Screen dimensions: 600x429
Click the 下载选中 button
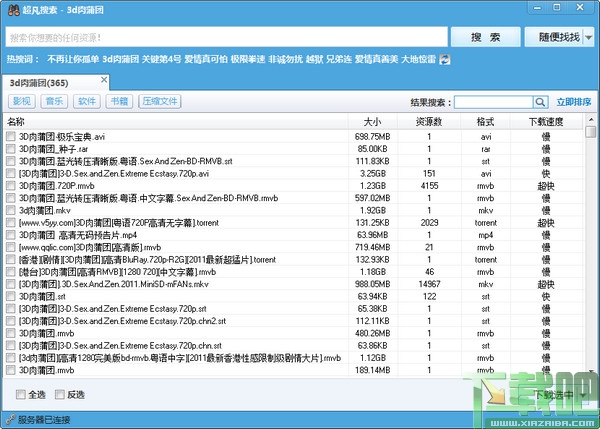click(x=554, y=395)
